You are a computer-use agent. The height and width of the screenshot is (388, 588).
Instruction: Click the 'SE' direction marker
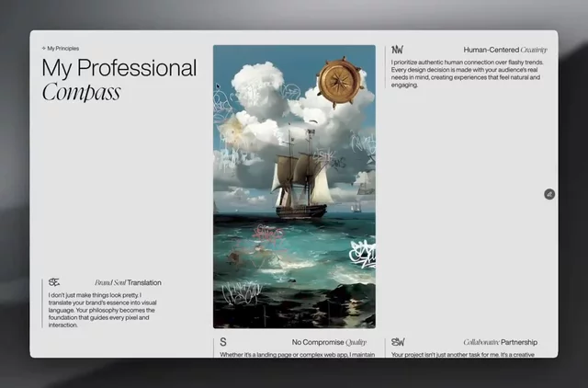[54, 282]
